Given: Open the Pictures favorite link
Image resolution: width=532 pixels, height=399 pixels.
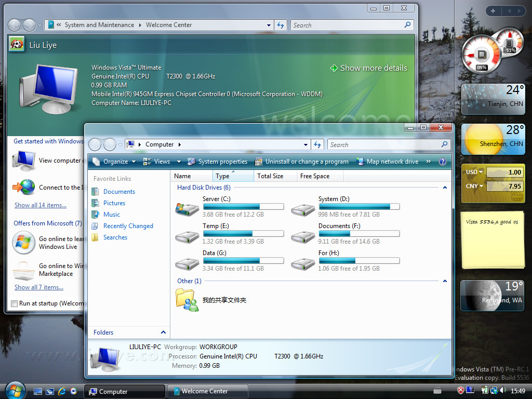Looking at the screenshot, I should 114,203.
